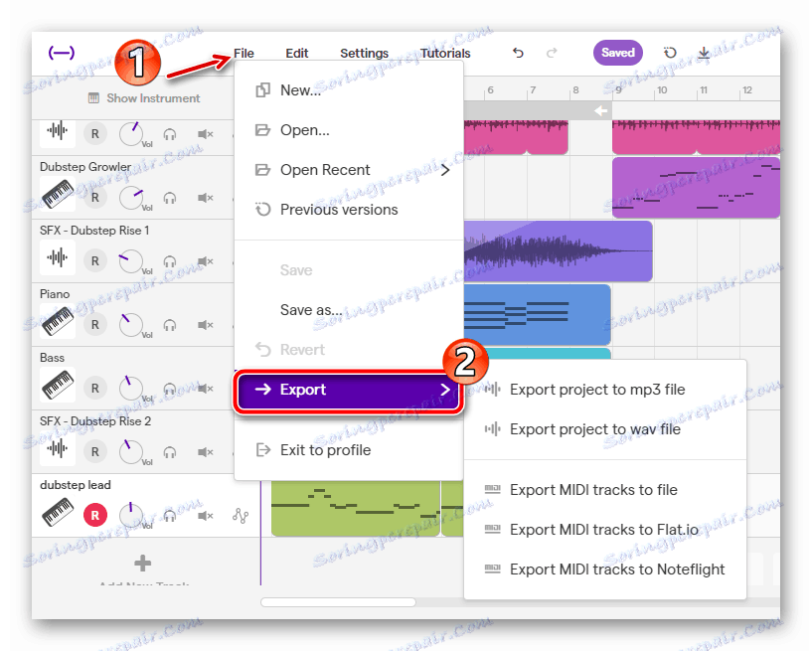Mute the Piano track

205,325
